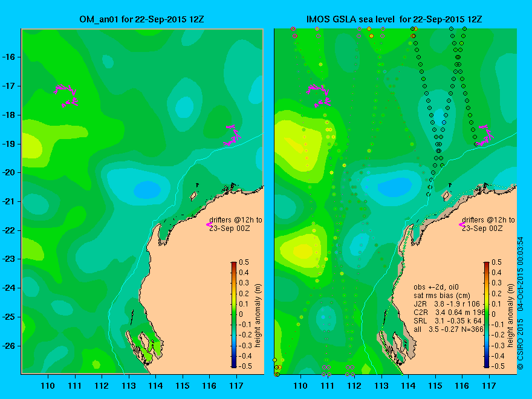
Task: Select the -21 latitude tick label
Action: pyautogui.click(x=9, y=201)
